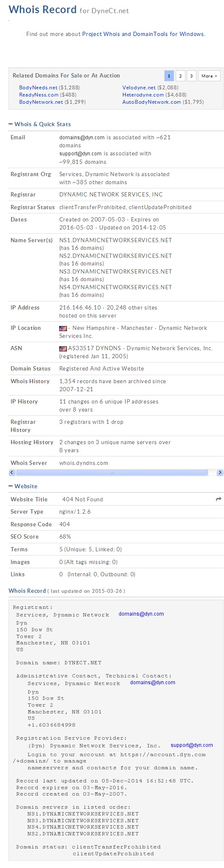Click domains@dyn.com next to Registrant name
The height and width of the screenshot is (868, 224).
pyautogui.click(x=141, y=614)
